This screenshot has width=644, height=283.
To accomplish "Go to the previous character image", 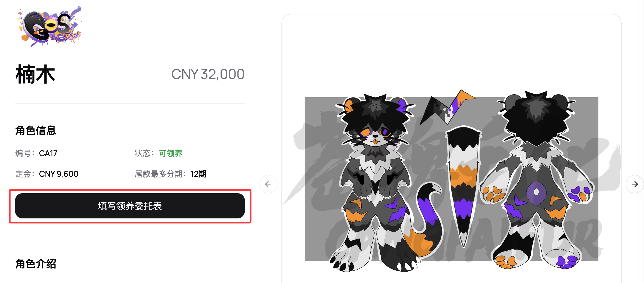I will (268, 184).
